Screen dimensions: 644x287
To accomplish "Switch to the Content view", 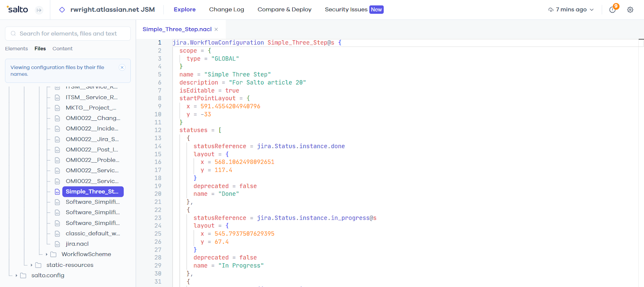I will [x=62, y=49].
